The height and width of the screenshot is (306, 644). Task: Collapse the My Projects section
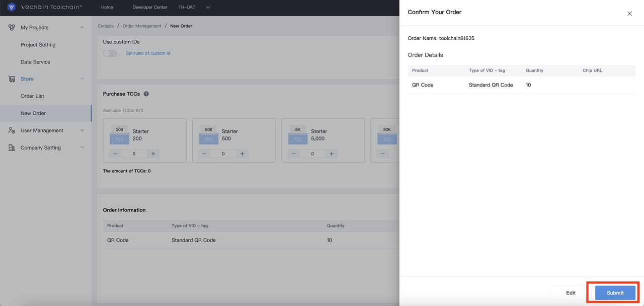82,28
